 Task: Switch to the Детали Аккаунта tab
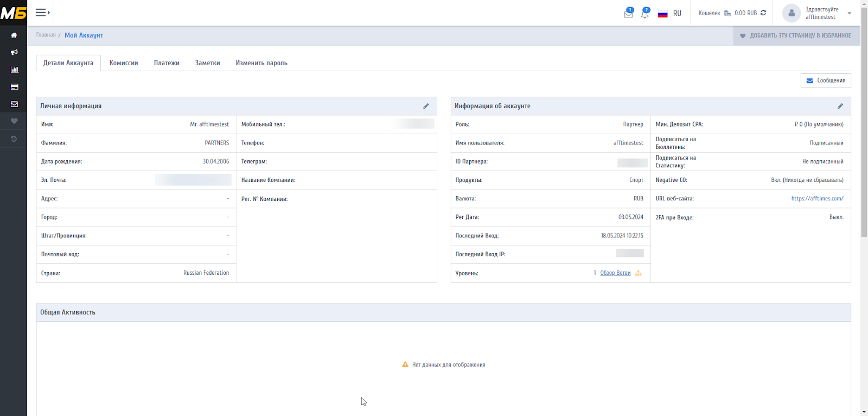(x=68, y=63)
